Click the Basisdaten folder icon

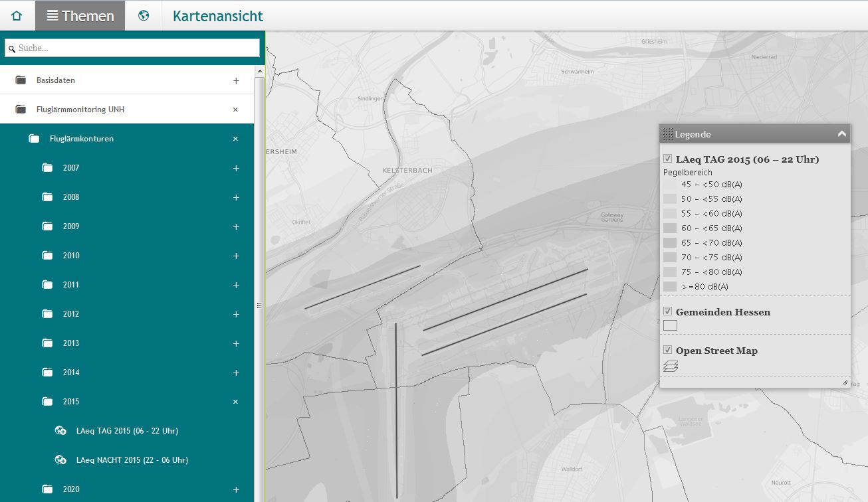(x=21, y=80)
